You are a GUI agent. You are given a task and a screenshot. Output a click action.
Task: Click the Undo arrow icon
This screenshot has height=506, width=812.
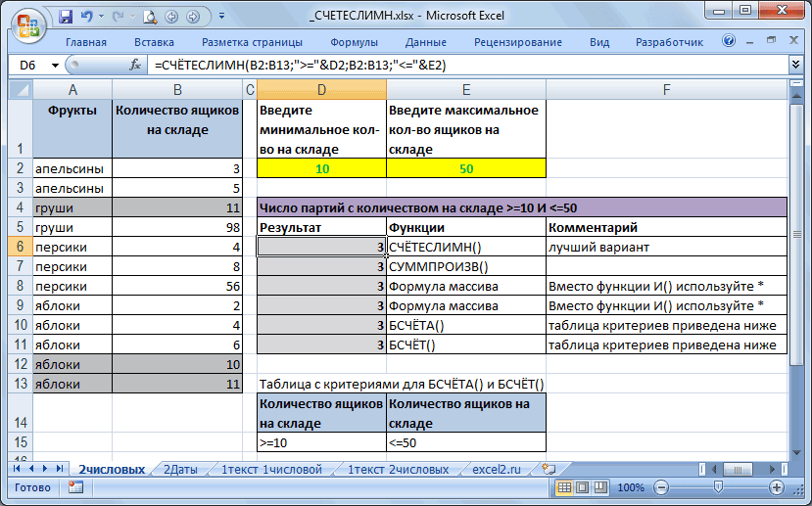(x=86, y=17)
